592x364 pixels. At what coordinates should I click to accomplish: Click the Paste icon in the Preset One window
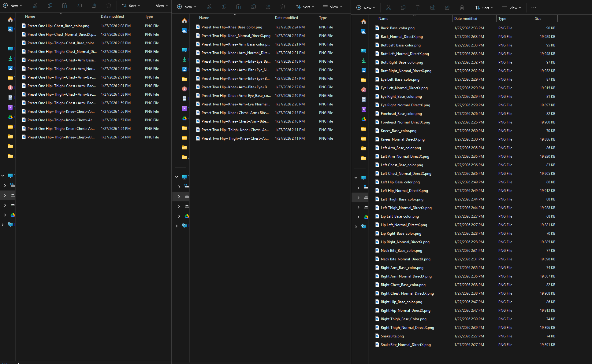[x=65, y=6]
